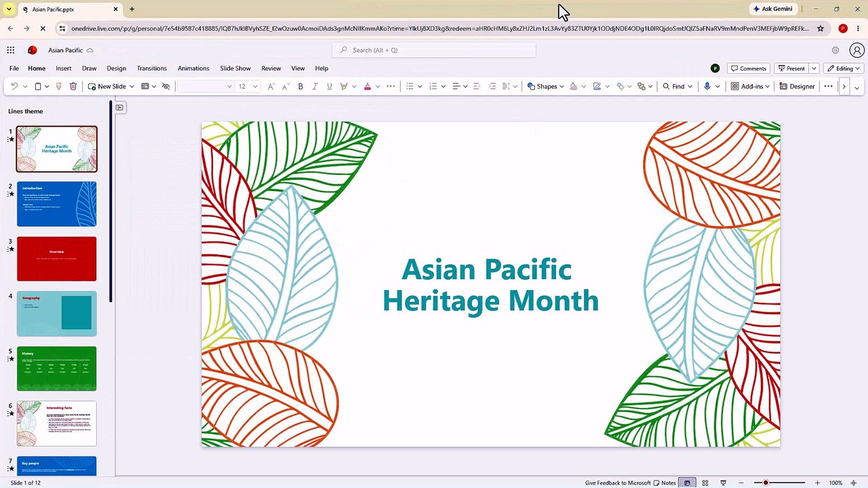Toggle Bold formatting
Viewport: 868px width, 488px height.
300,87
